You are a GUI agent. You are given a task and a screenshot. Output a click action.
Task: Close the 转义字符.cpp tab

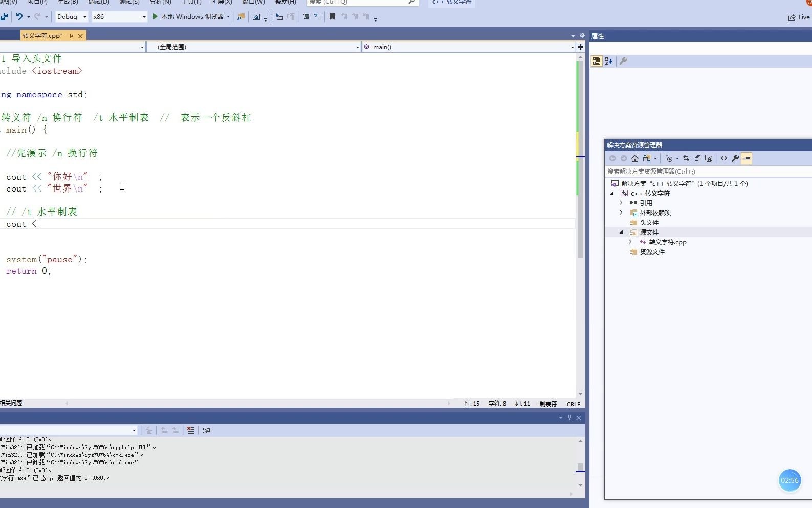tap(80, 36)
